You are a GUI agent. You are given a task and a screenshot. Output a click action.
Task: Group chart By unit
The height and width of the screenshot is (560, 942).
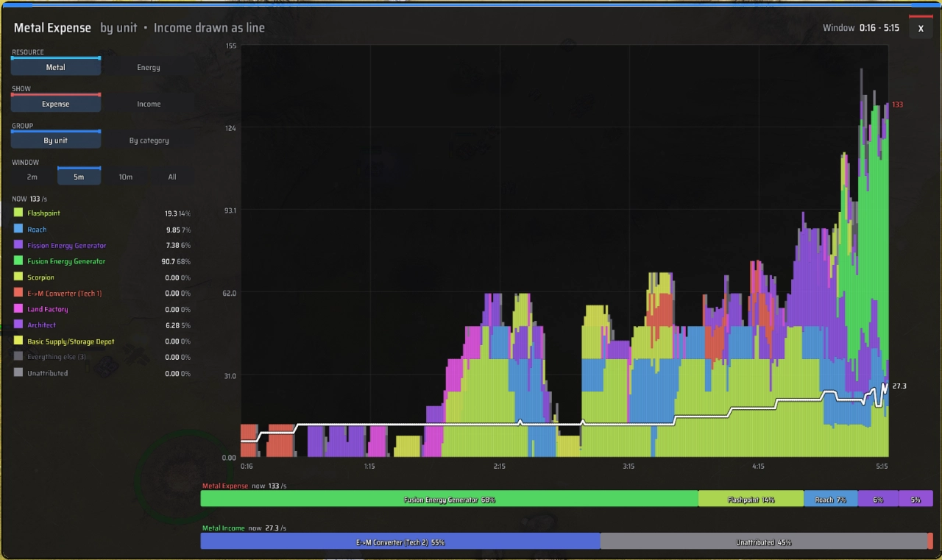coord(56,141)
